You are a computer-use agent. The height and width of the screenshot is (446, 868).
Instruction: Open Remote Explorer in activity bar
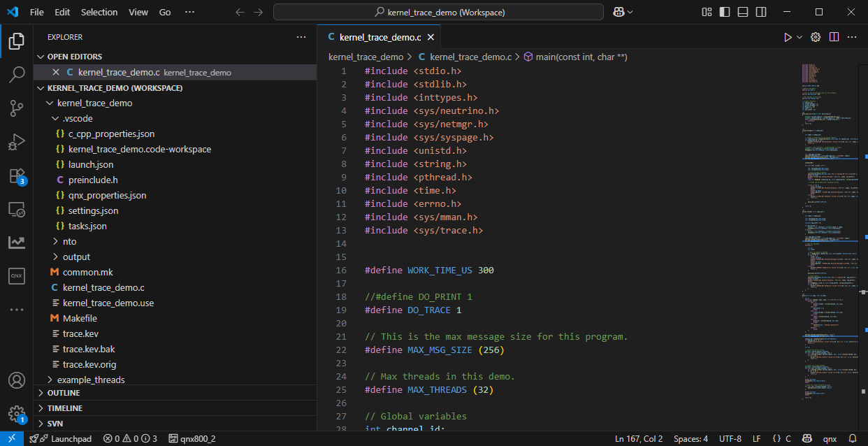(x=17, y=209)
